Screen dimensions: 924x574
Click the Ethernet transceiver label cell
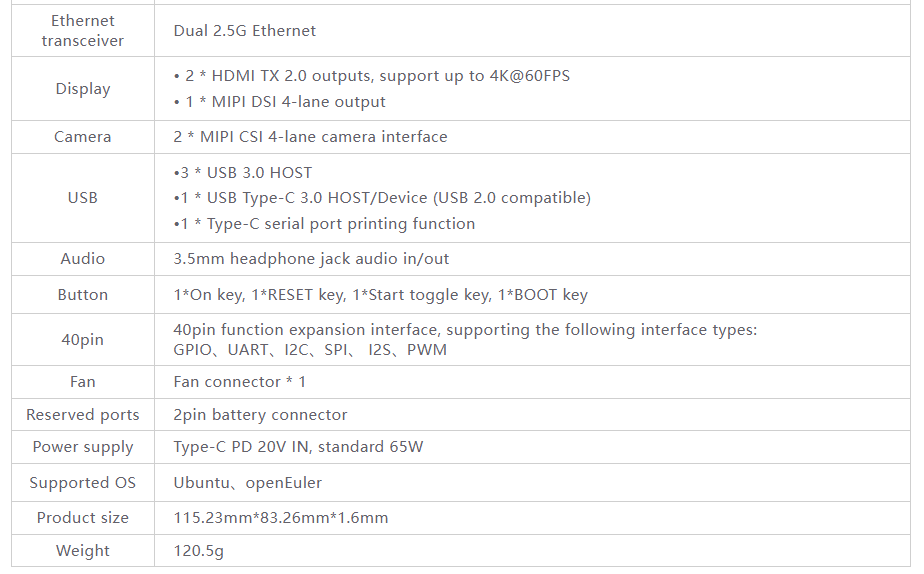pos(82,31)
